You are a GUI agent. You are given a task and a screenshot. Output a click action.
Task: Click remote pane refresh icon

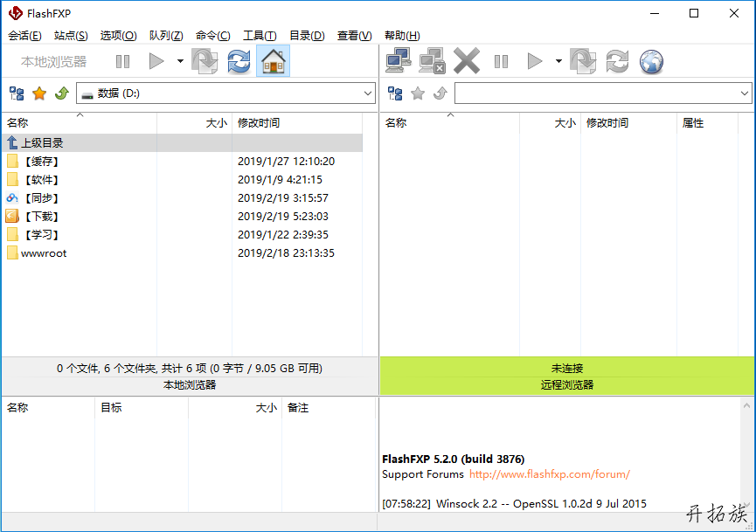point(618,61)
